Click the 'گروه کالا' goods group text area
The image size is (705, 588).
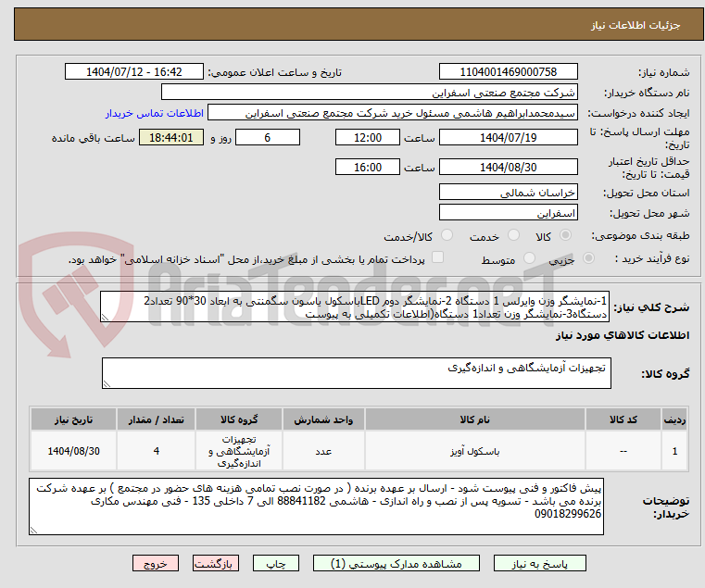point(356,373)
